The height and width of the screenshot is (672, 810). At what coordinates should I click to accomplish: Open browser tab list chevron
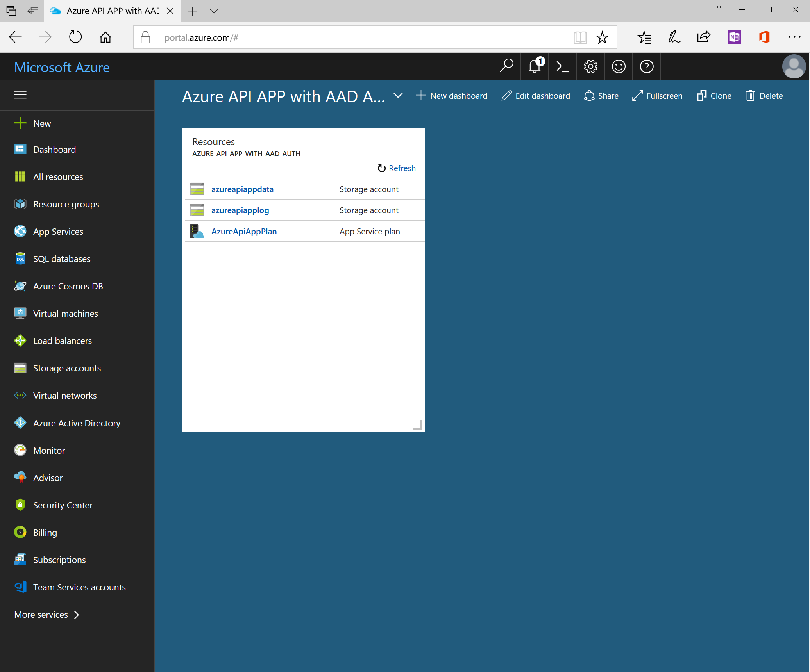tap(214, 11)
